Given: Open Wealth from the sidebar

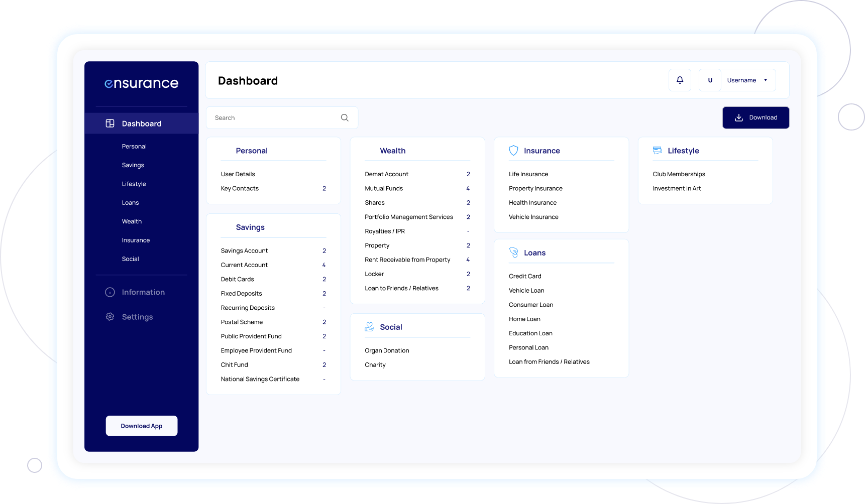Looking at the screenshot, I should pyautogui.click(x=132, y=221).
